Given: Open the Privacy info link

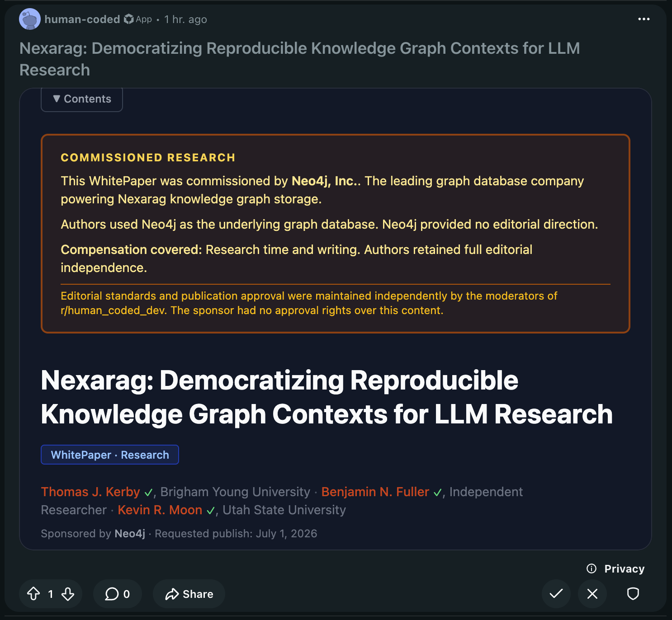Looking at the screenshot, I should pyautogui.click(x=624, y=568).
